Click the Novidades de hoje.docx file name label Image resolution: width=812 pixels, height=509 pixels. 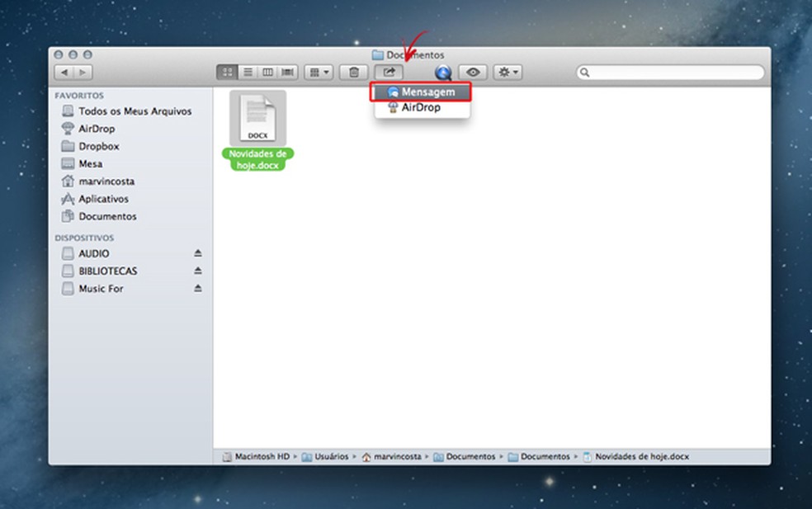258,159
